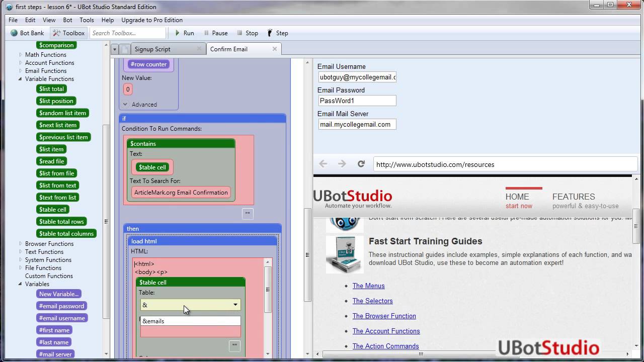Click the $table cell block under Text

[x=152, y=167]
